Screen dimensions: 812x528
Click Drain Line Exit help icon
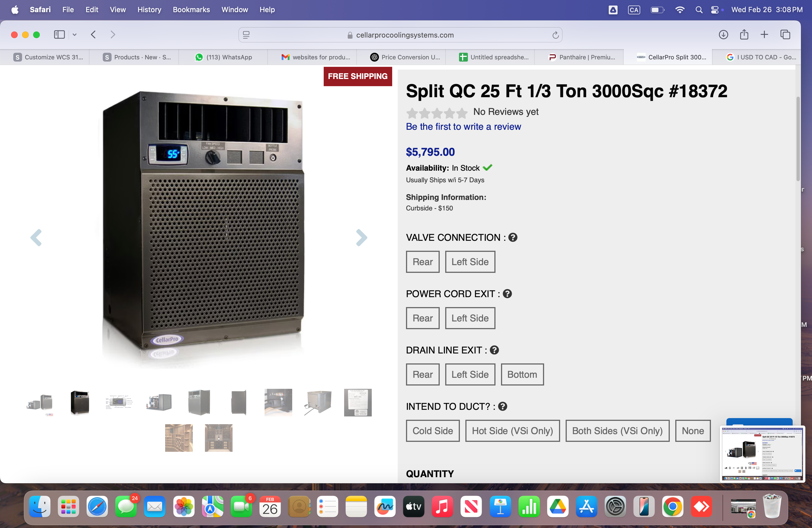tap(494, 350)
